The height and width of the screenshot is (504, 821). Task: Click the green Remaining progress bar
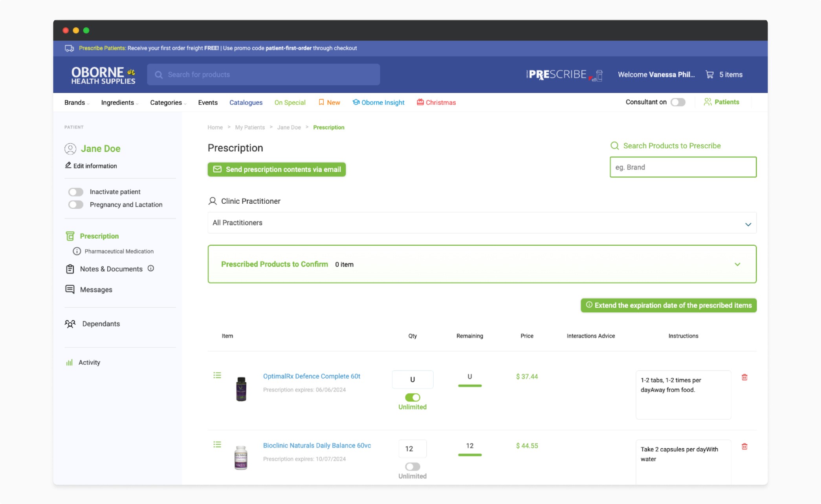(x=469, y=386)
